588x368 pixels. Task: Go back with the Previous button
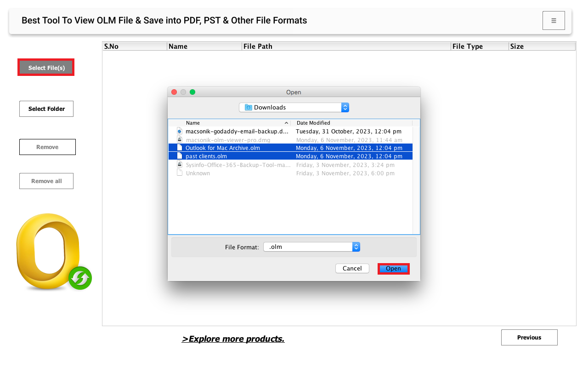coord(529,338)
